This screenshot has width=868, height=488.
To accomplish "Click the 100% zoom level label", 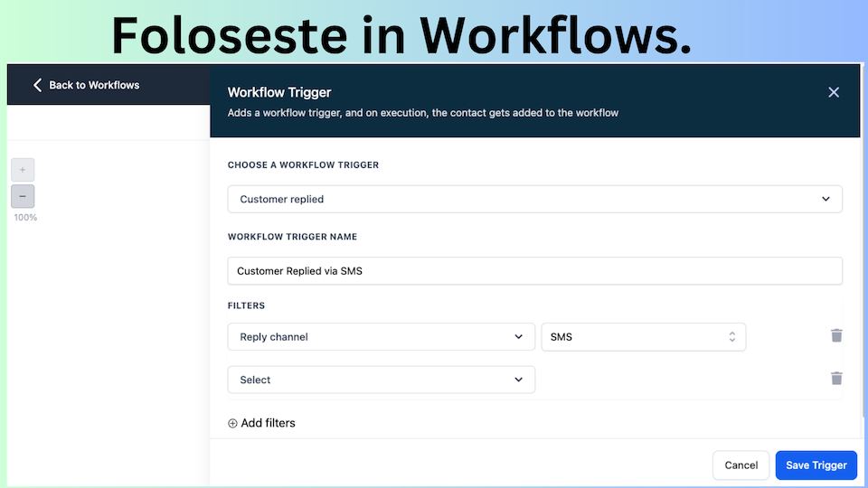I will point(25,218).
